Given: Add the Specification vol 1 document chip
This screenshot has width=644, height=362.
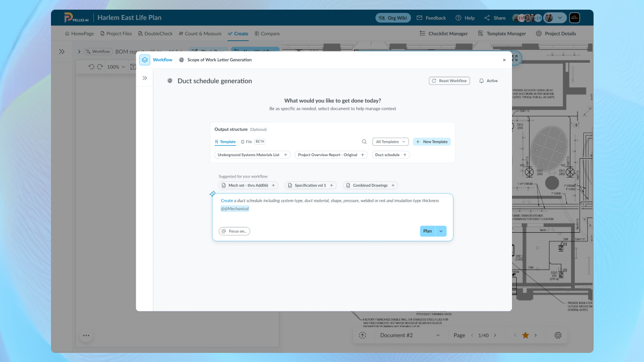Looking at the screenshot, I should click(311, 186).
